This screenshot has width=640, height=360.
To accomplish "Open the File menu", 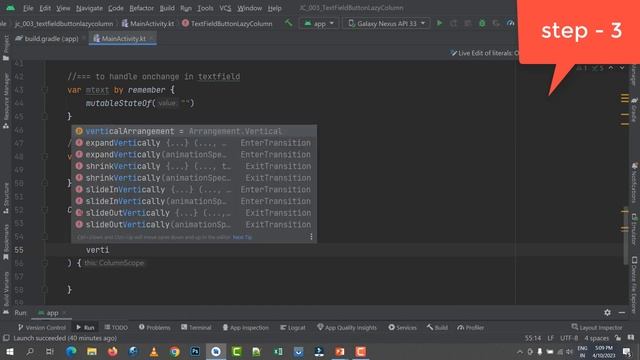I will pyautogui.click(x=28, y=8).
